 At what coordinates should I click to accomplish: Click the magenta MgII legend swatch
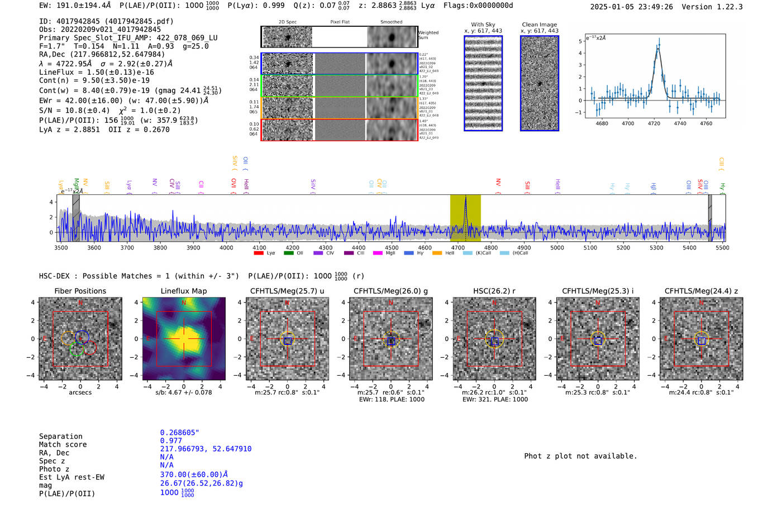click(378, 253)
